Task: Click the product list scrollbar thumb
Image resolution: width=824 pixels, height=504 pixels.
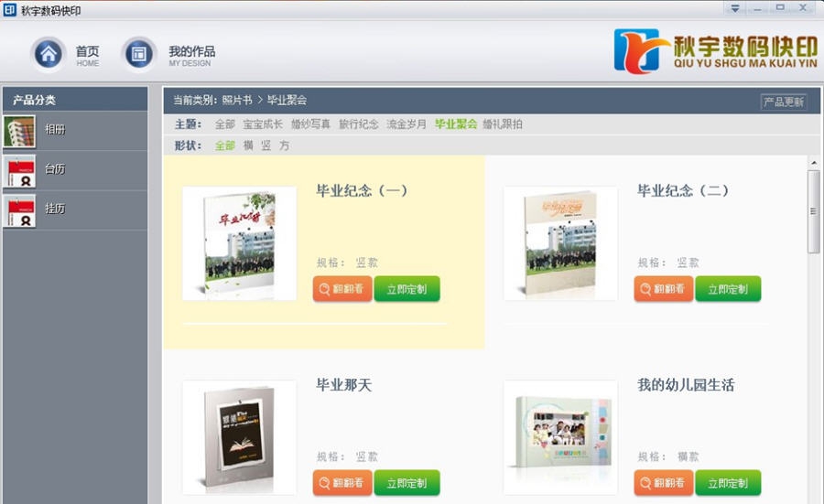Action: [x=814, y=211]
